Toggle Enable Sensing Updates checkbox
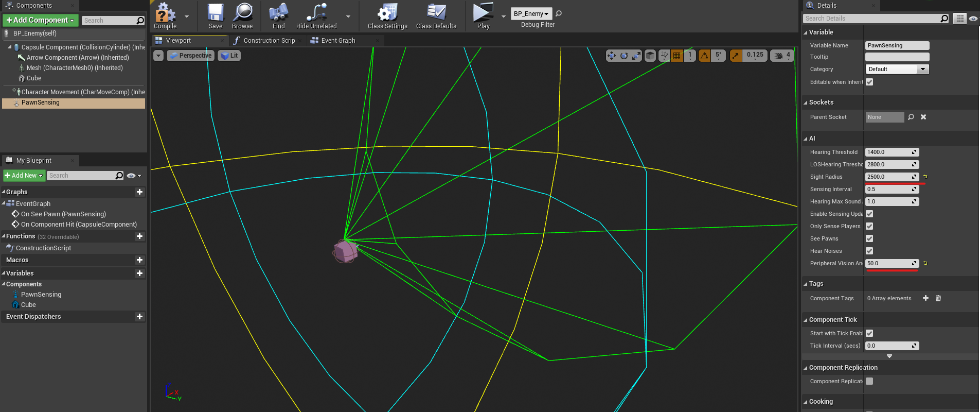 pyautogui.click(x=869, y=214)
